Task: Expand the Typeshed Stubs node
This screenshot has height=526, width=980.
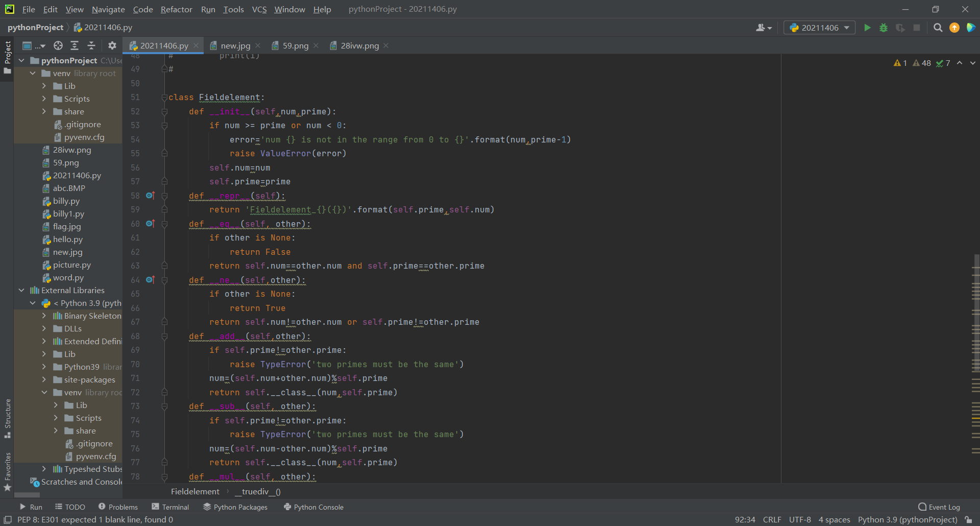Action: click(x=44, y=469)
